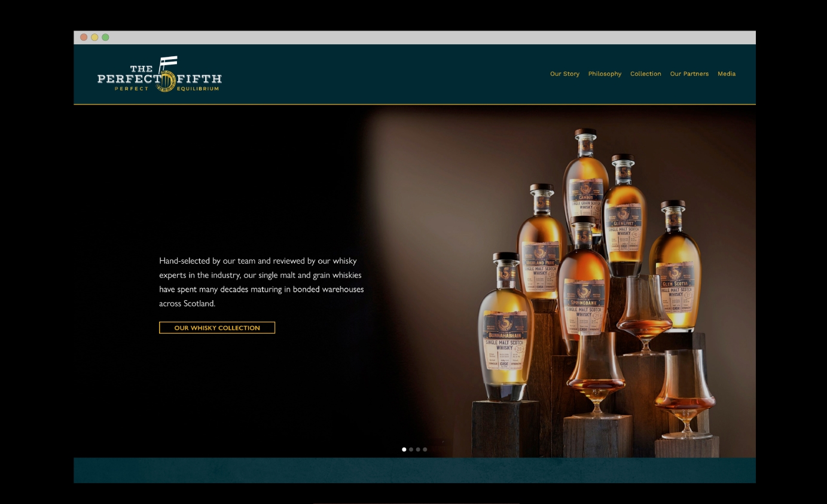Maximize the window with the green button
This screenshot has height=504, width=827.
pos(105,38)
